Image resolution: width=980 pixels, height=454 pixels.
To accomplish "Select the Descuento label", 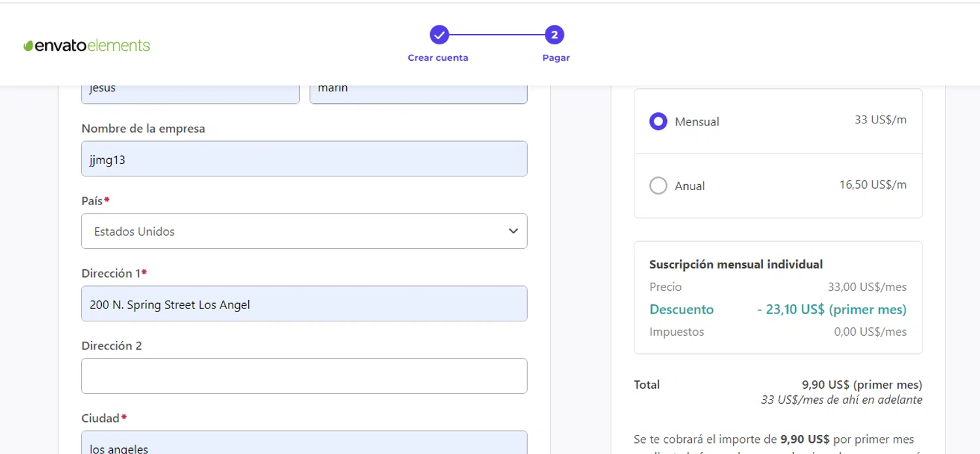I will 681,310.
